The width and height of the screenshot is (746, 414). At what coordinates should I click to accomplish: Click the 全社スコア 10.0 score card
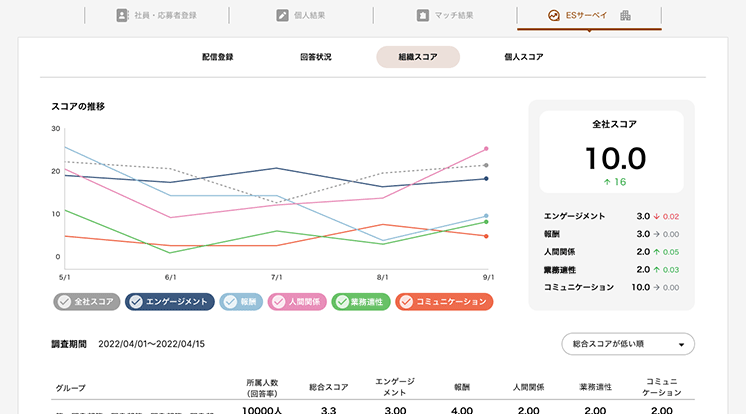pyautogui.click(x=614, y=152)
